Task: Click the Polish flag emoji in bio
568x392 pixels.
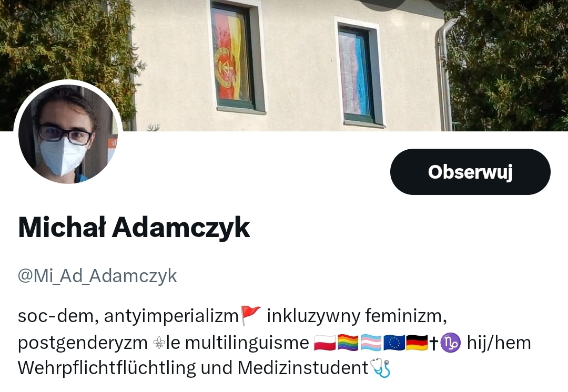Action: (324, 343)
